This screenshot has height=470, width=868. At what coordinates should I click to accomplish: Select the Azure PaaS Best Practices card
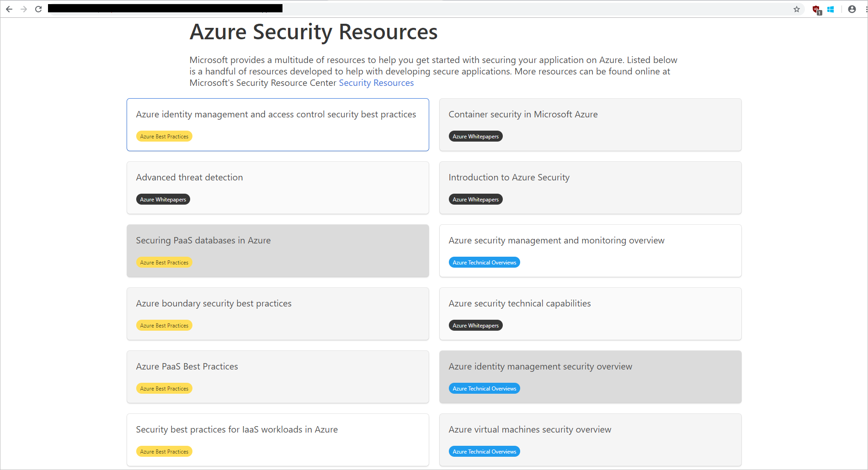click(278, 377)
